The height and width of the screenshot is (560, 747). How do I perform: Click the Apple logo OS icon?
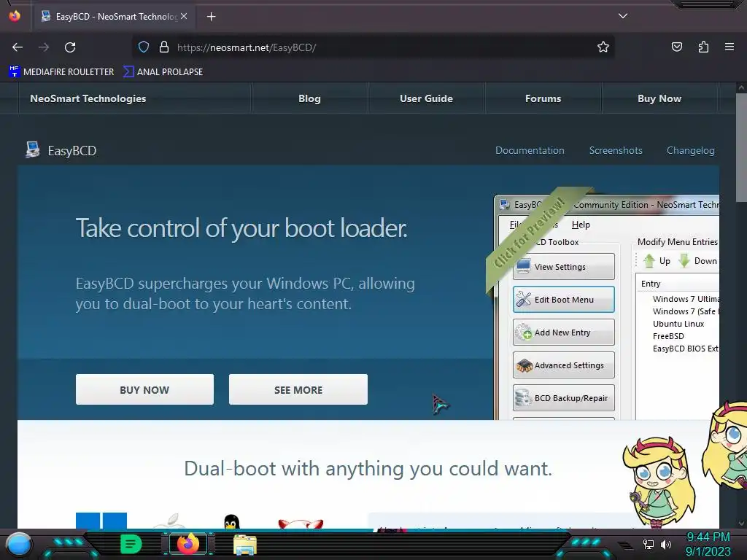[169, 521]
